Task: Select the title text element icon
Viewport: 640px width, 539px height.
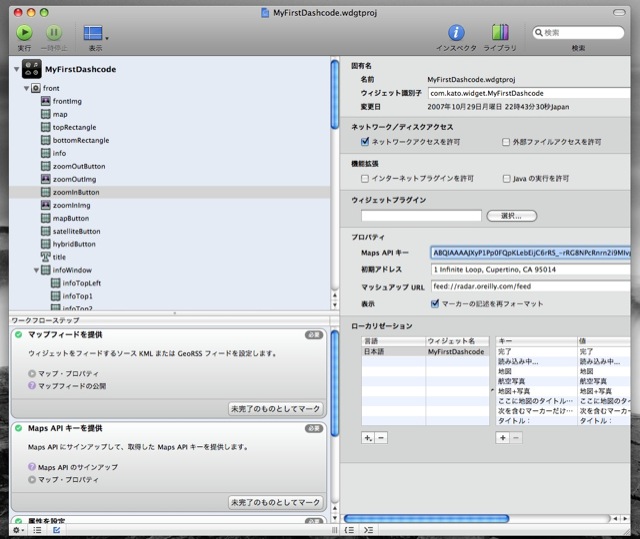Action: (x=45, y=257)
